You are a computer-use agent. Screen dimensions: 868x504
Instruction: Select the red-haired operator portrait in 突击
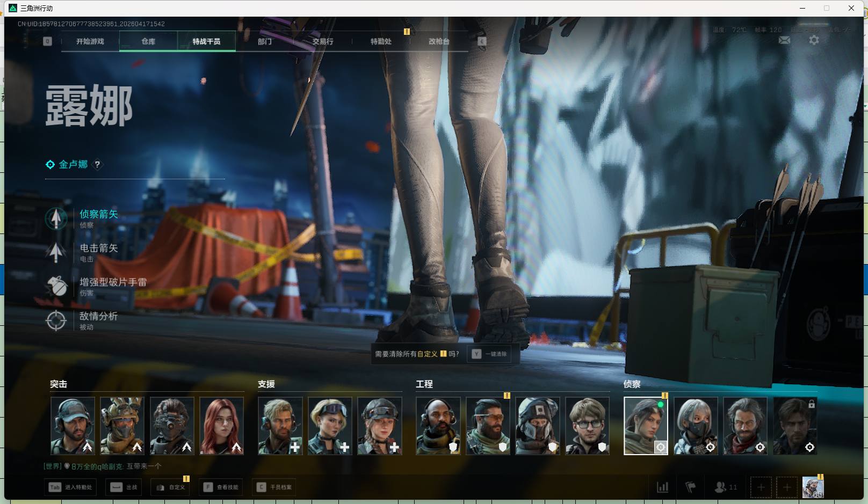[x=221, y=426]
